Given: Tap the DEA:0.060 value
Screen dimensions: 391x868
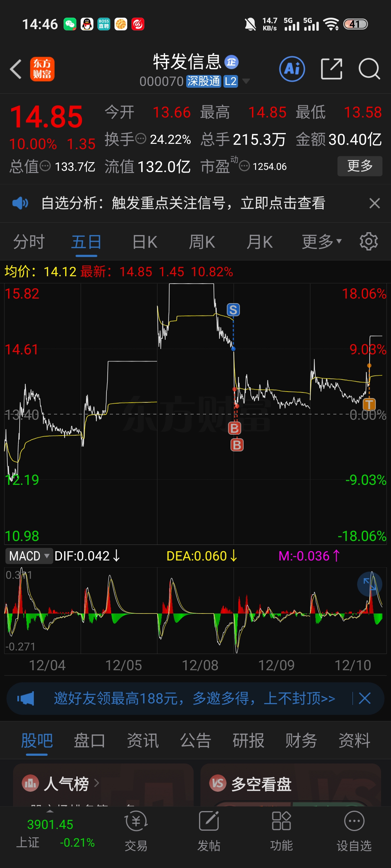Looking at the screenshot, I should click(x=202, y=556).
